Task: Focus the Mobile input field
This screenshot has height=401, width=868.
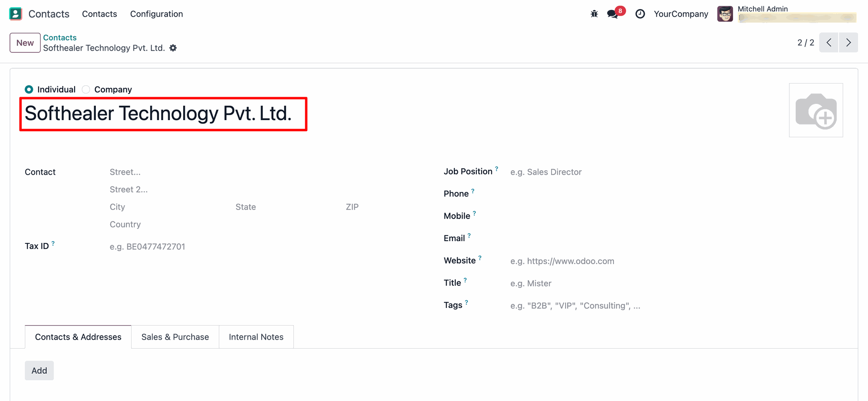Action: tap(676, 216)
